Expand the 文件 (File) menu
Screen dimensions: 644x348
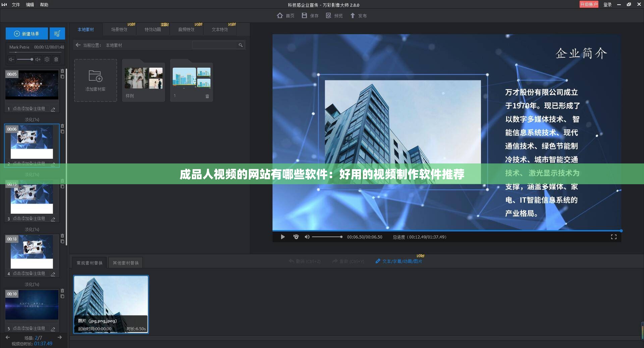coord(16,5)
